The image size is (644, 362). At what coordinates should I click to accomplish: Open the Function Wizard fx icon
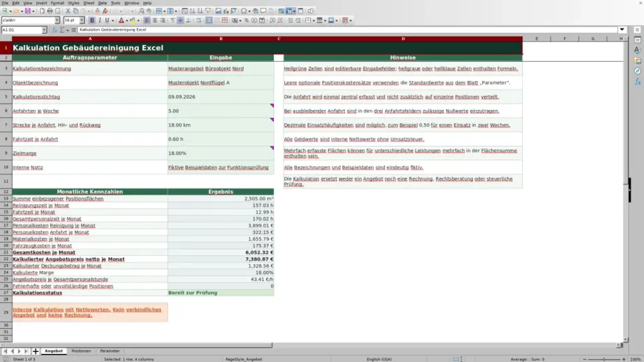click(54, 30)
